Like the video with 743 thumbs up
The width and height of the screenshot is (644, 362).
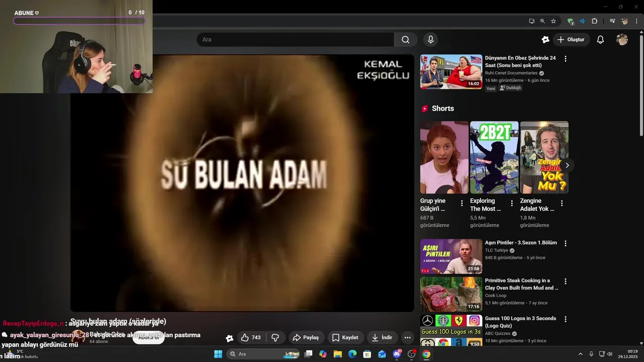point(251,337)
